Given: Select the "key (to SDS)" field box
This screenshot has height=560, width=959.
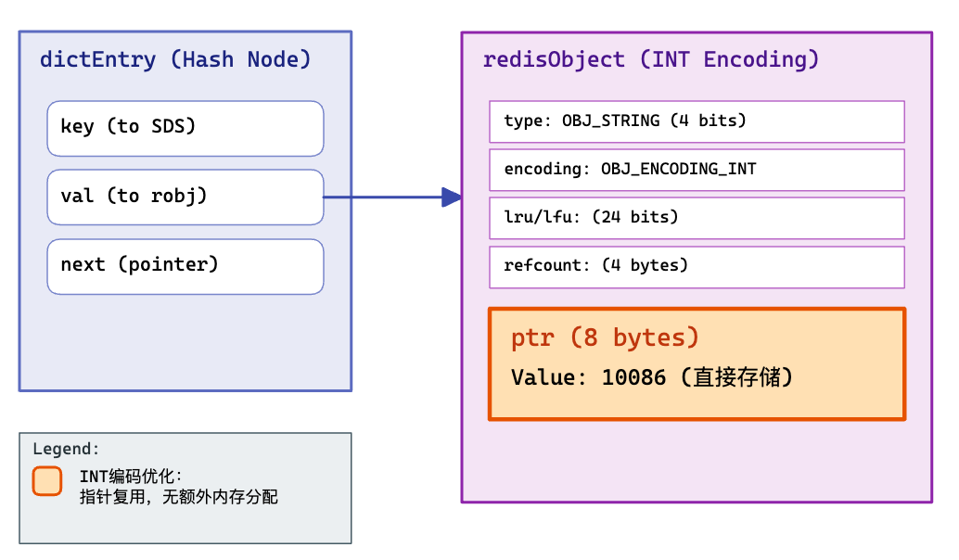Looking at the screenshot, I should (x=185, y=128).
